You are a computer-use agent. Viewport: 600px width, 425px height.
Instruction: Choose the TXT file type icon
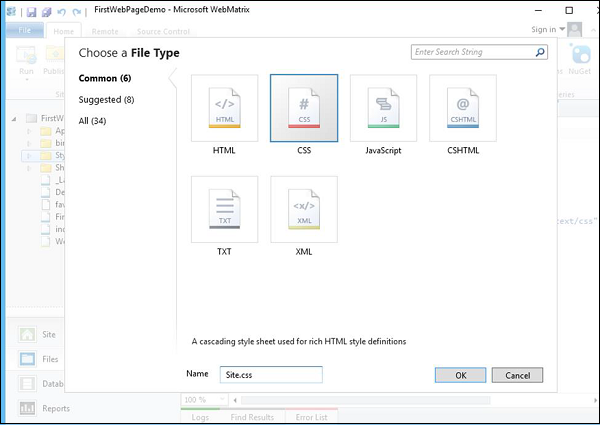click(x=224, y=210)
